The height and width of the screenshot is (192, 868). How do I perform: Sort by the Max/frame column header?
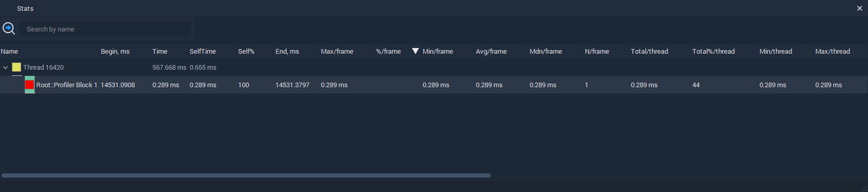pos(347,51)
